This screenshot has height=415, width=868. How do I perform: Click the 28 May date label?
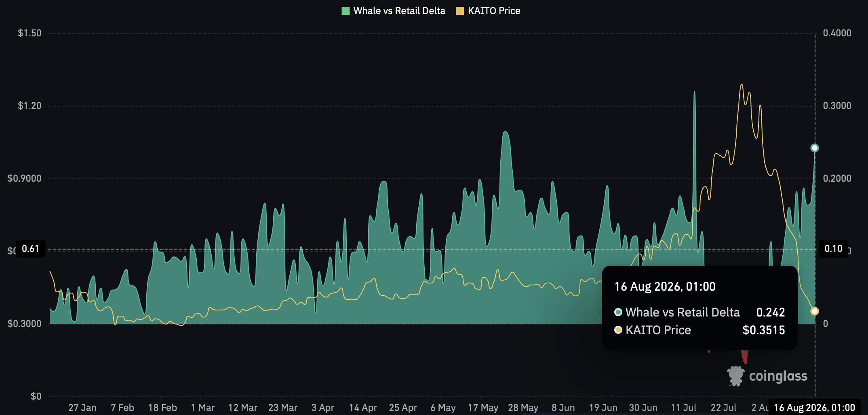[x=523, y=408]
